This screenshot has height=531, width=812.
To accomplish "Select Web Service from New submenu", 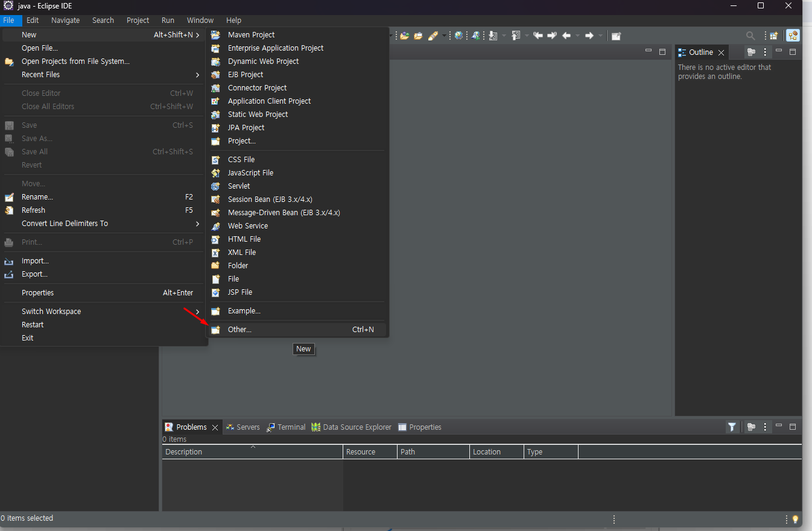I will pos(297,226).
